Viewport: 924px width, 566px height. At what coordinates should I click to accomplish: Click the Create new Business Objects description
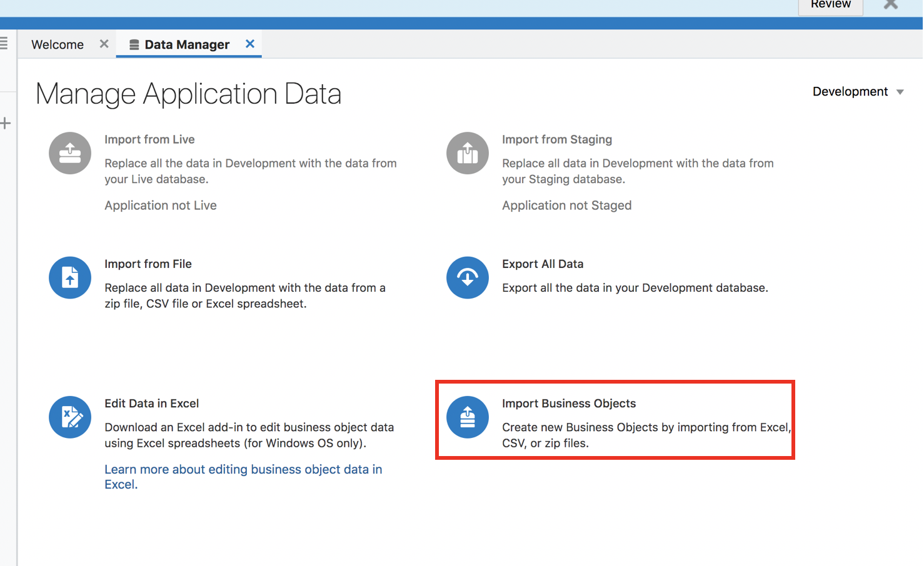pyautogui.click(x=646, y=435)
